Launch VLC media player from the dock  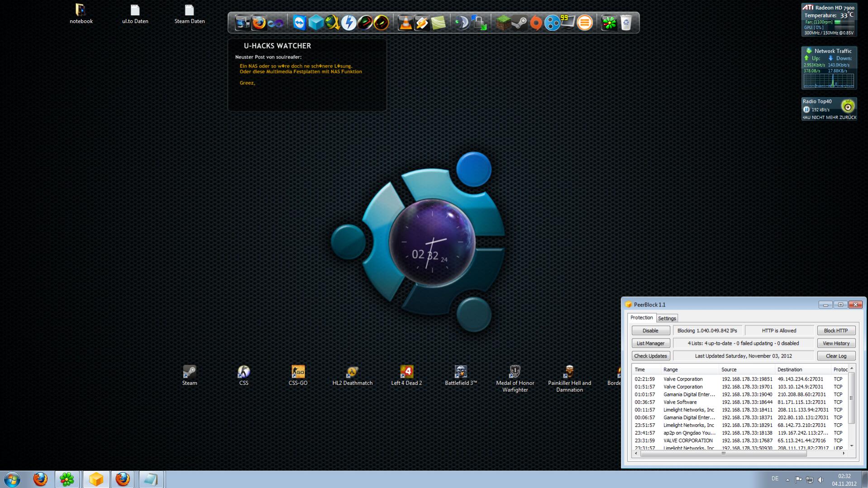pos(405,23)
